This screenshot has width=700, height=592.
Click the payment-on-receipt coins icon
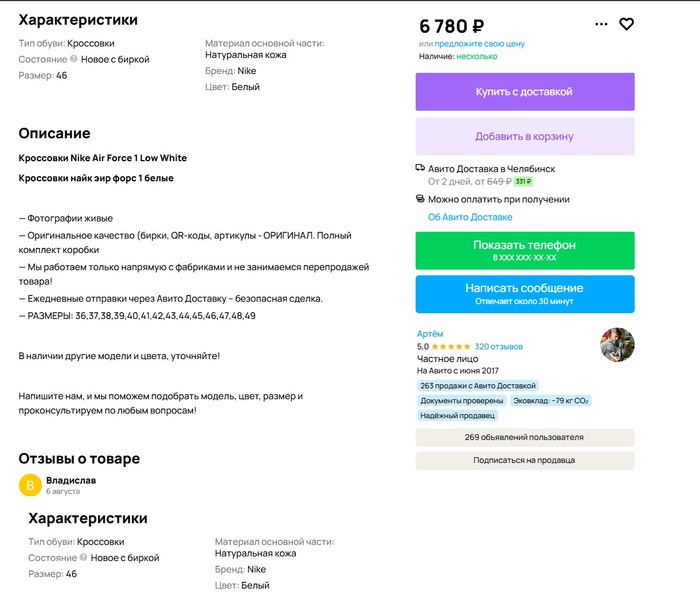[x=420, y=199]
